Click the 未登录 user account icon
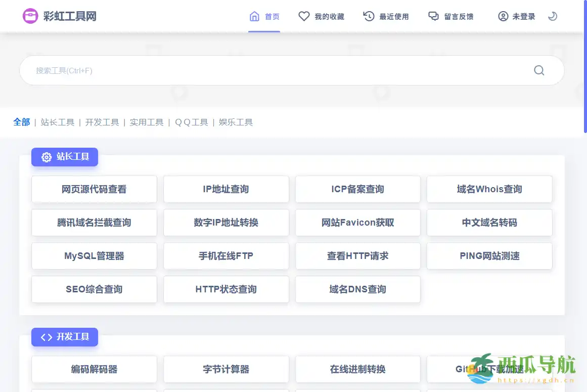 [503, 16]
